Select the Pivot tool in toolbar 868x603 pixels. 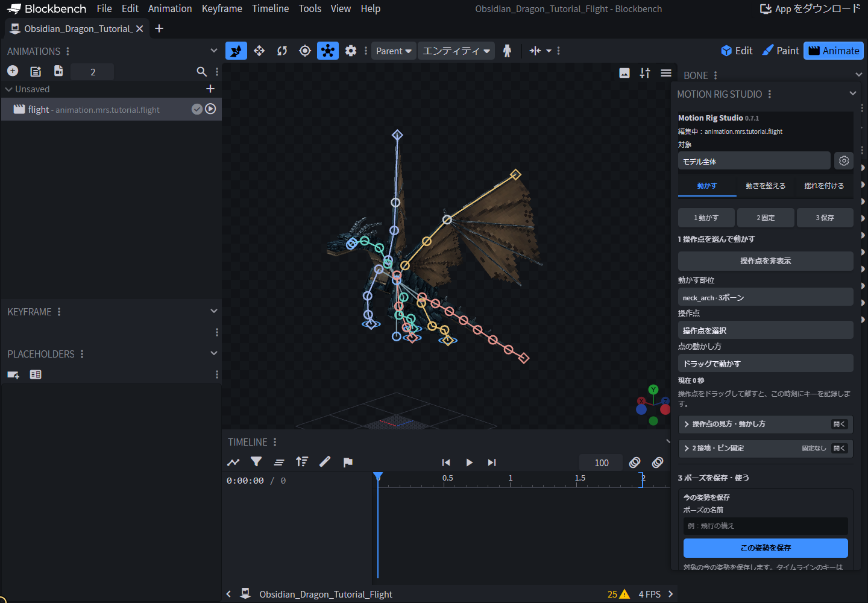(x=305, y=51)
